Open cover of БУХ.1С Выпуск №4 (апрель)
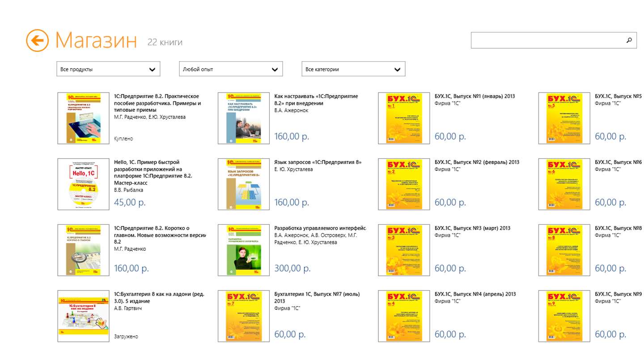The image size is (644, 362). tap(404, 316)
